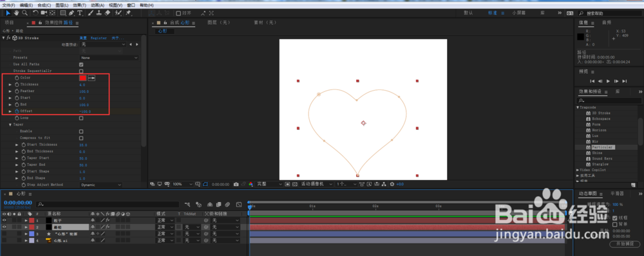644x256 pixels.
Task: Click the Register link
Action: [x=99, y=38]
